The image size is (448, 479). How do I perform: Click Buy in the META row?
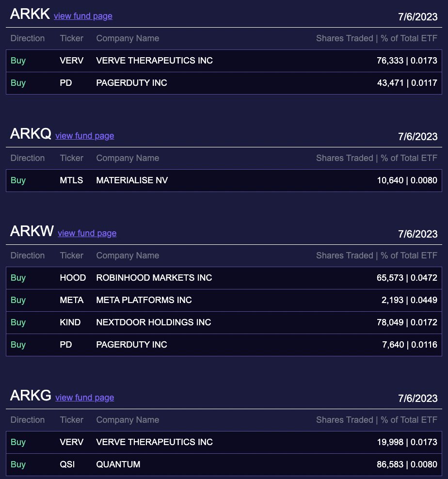coord(18,300)
